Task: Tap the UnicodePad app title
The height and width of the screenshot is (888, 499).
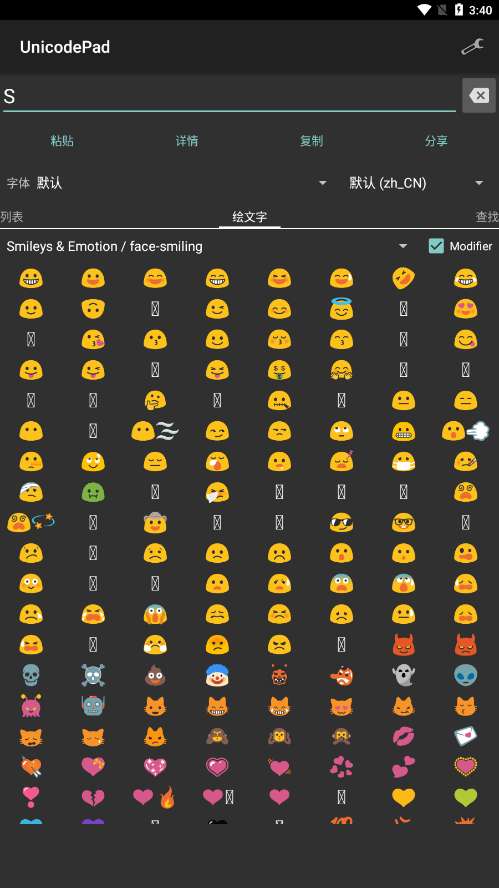Action: pos(65,47)
